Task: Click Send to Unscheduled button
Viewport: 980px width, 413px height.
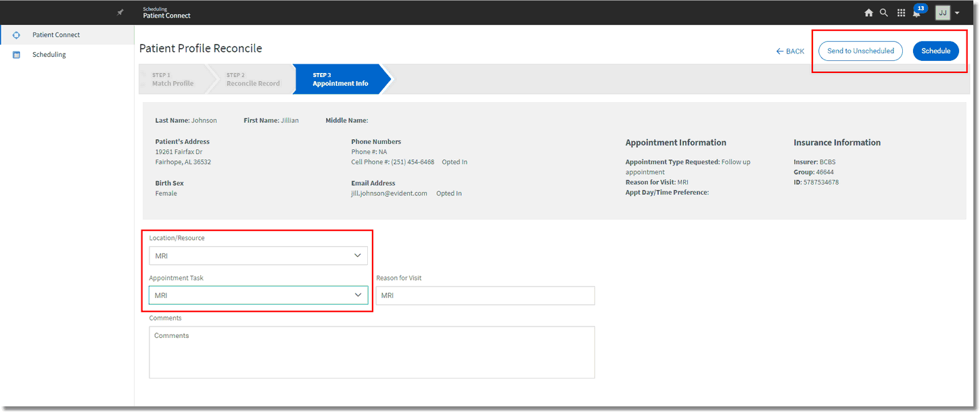Action: (860, 51)
